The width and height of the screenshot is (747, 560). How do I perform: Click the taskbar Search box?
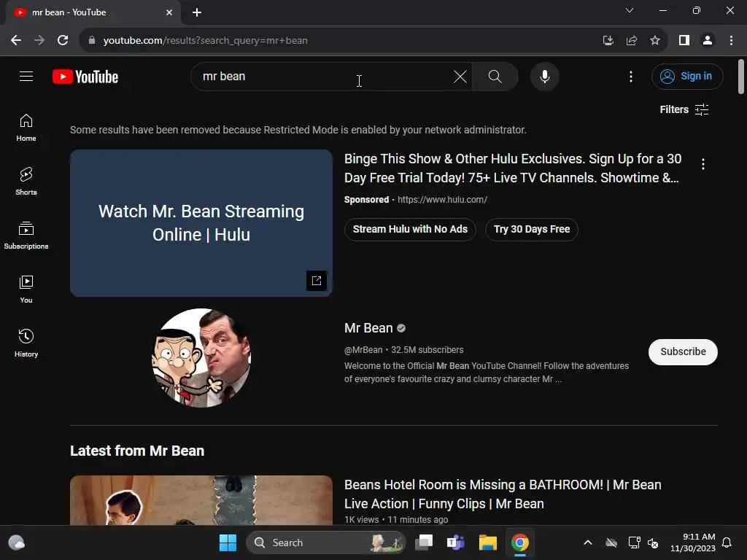click(325, 542)
